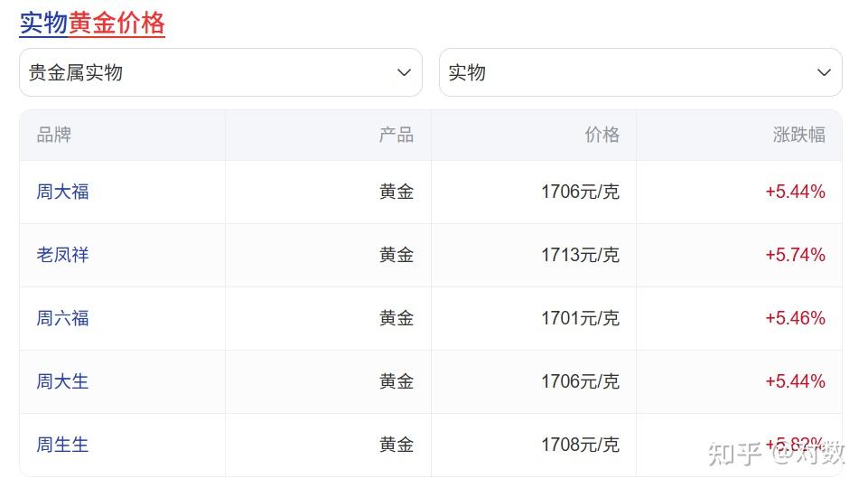Open the 周六福 brand link
The width and height of the screenshot is (868, 488).
[x=63, y=318]
